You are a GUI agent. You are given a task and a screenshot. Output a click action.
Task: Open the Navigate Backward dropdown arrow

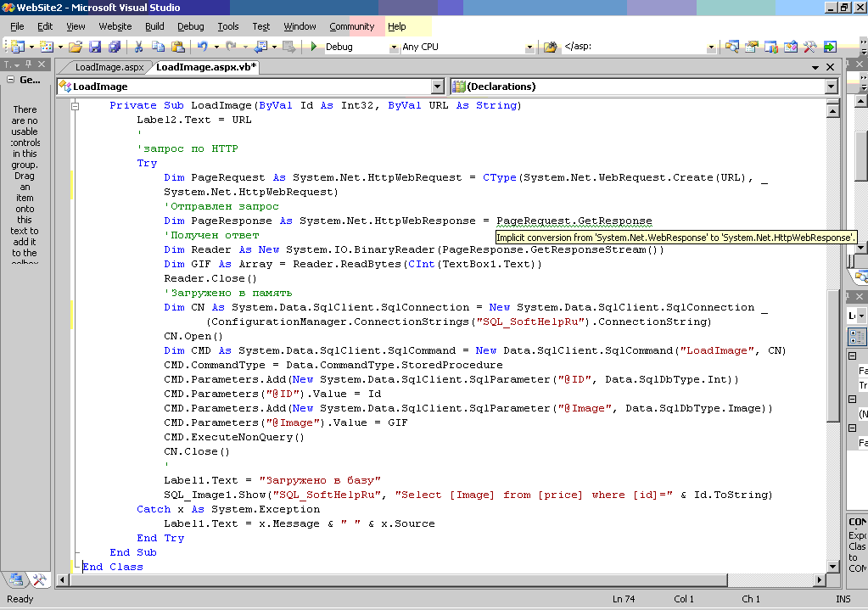coord(274,47)
